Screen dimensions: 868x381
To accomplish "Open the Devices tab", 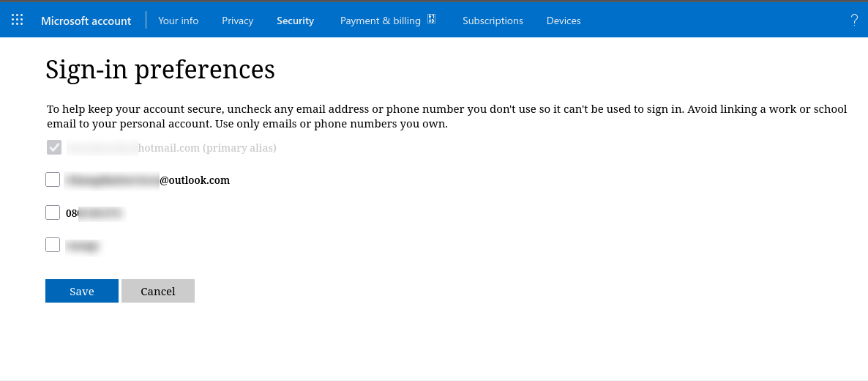I will pyautogui.click(x=564, y=21).
